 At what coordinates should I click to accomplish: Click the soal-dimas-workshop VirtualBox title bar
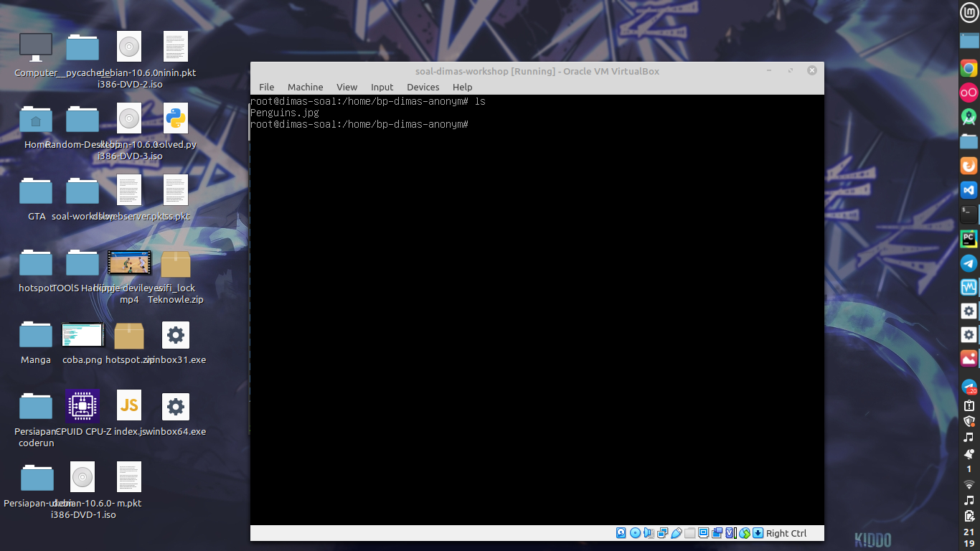click(x=537, y=71)
